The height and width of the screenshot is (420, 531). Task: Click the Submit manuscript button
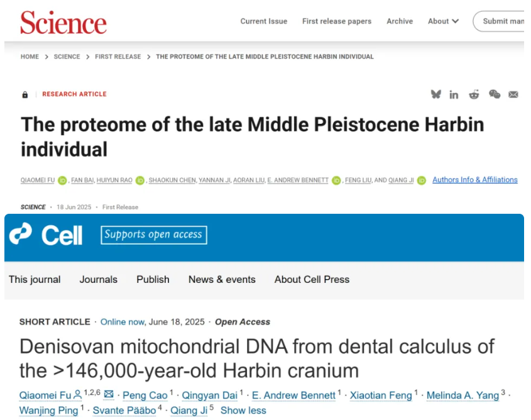(501, 21)
